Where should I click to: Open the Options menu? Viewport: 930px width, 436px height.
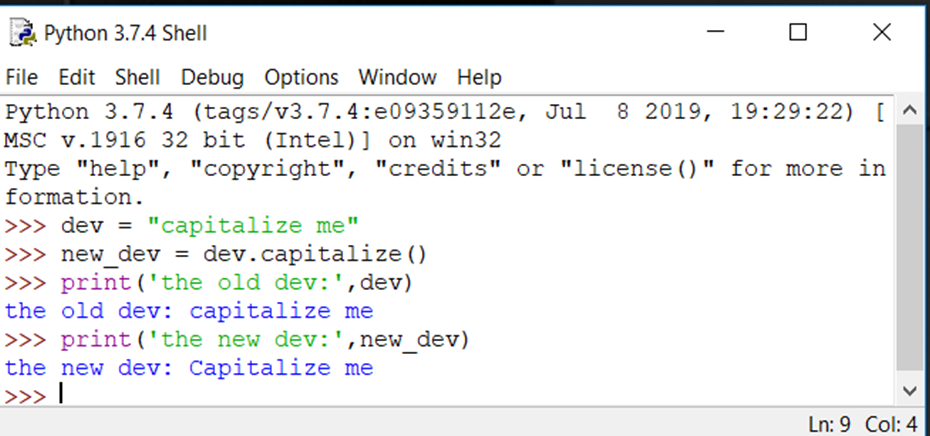(x=301, y=77)
